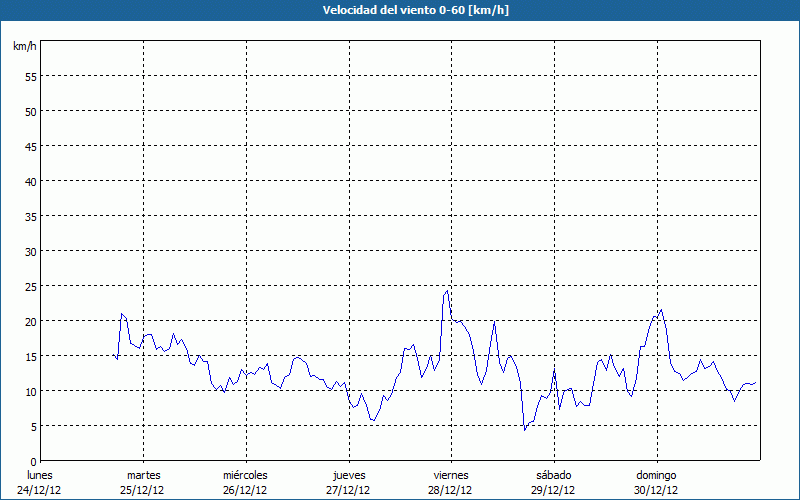Select the 55 value on the y-axis

[x=30, y=76]
